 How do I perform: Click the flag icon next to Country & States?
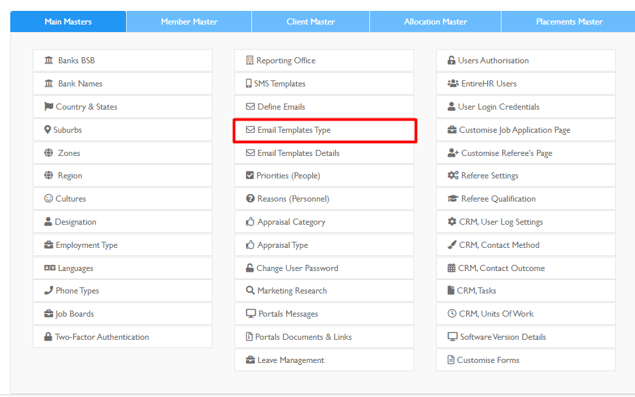click(x=49, y=107)
